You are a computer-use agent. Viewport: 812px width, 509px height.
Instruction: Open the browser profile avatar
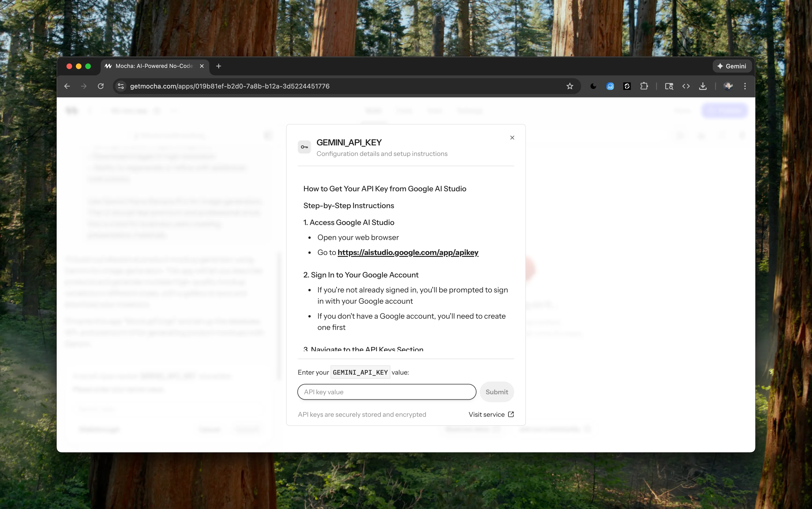(728, 86)
